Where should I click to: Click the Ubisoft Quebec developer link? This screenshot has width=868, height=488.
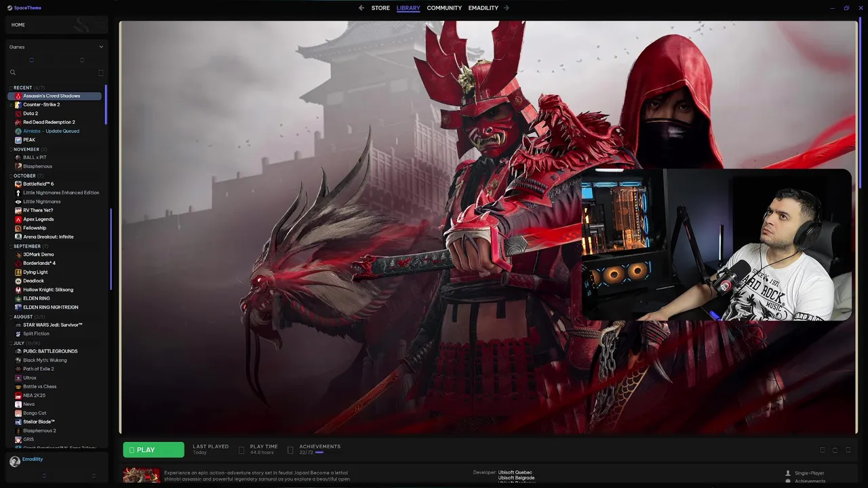515,472
